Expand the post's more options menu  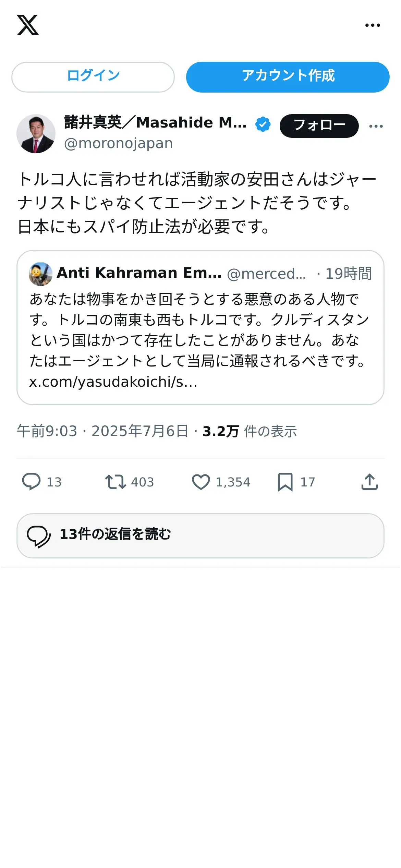click(376, 126)
